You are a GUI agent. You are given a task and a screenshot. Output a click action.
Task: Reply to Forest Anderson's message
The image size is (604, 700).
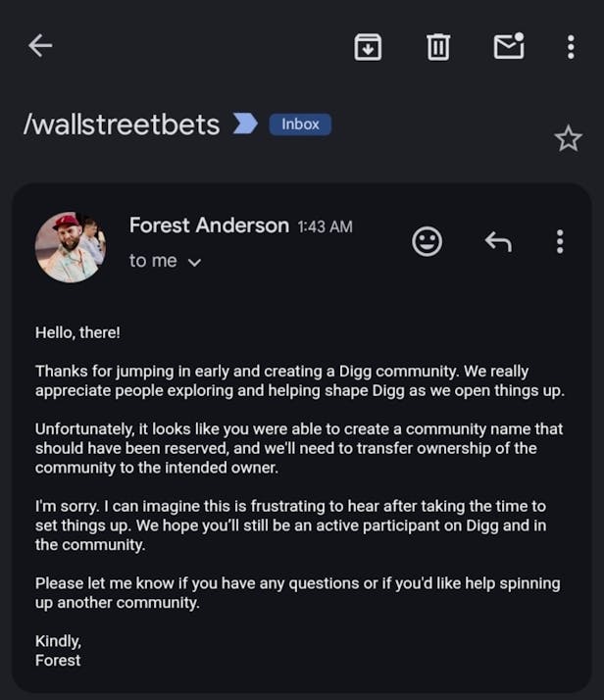tap(498, 241)
